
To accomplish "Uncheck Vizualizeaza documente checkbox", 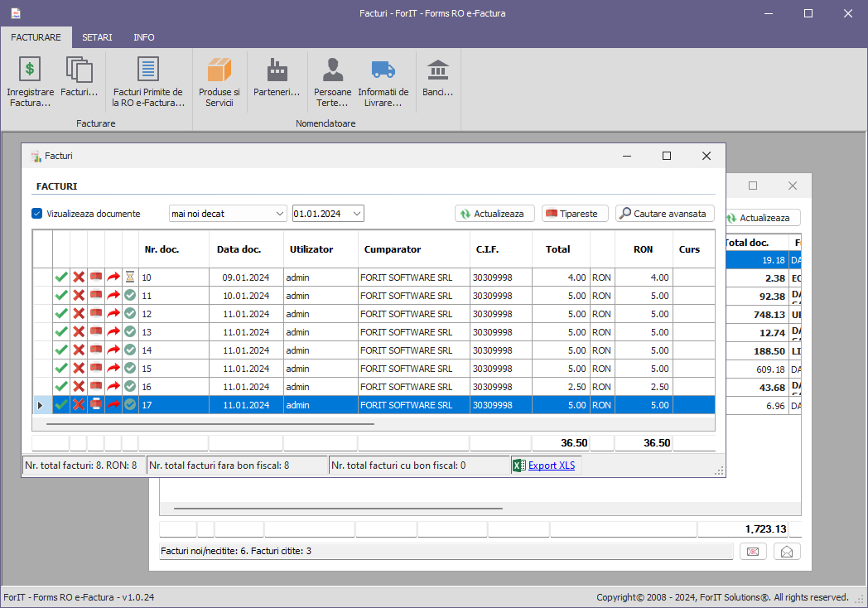I will [36, 214].
